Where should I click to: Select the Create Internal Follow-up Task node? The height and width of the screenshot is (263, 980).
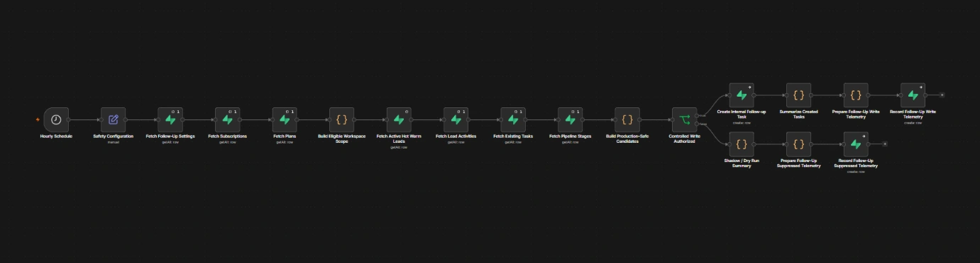coord(742,95)
